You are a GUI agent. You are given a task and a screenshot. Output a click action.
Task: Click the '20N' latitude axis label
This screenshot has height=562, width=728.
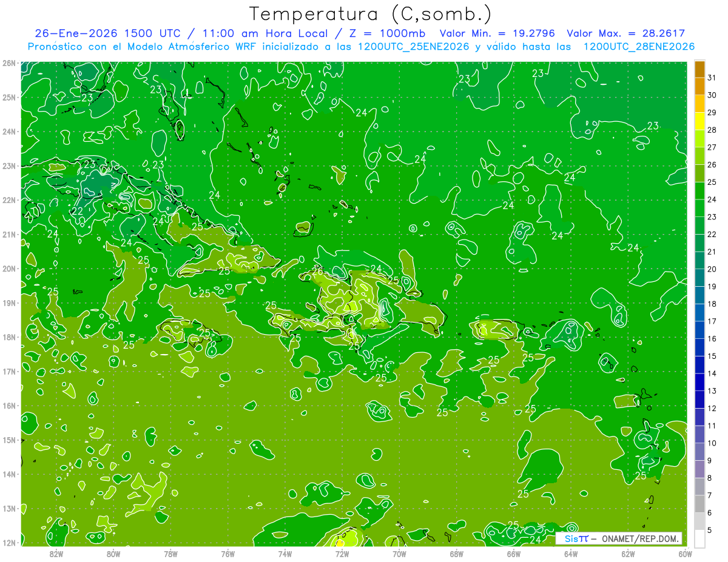(x=9, y=269)
